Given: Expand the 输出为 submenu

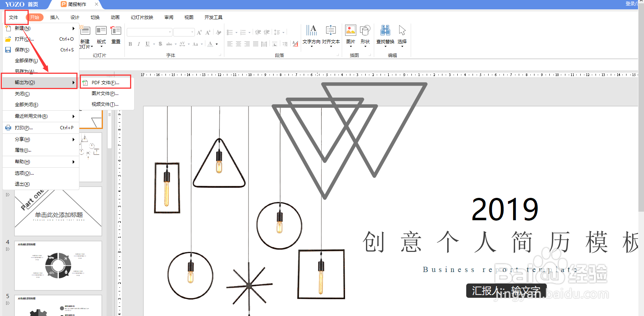Looking at the screenshot, I should (x=40, y=82).
